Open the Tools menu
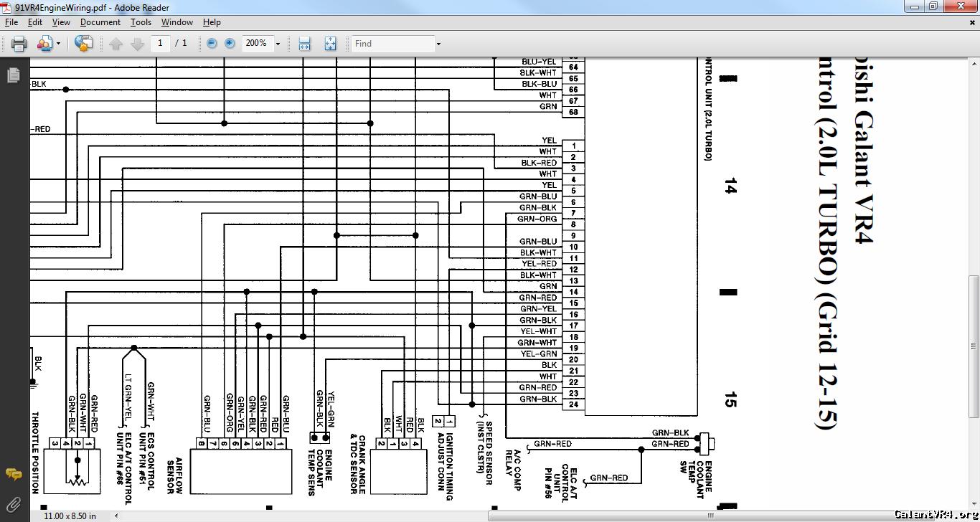Image resolution: width=980 pixels, height=522 pixels. (x=141, y=22)
